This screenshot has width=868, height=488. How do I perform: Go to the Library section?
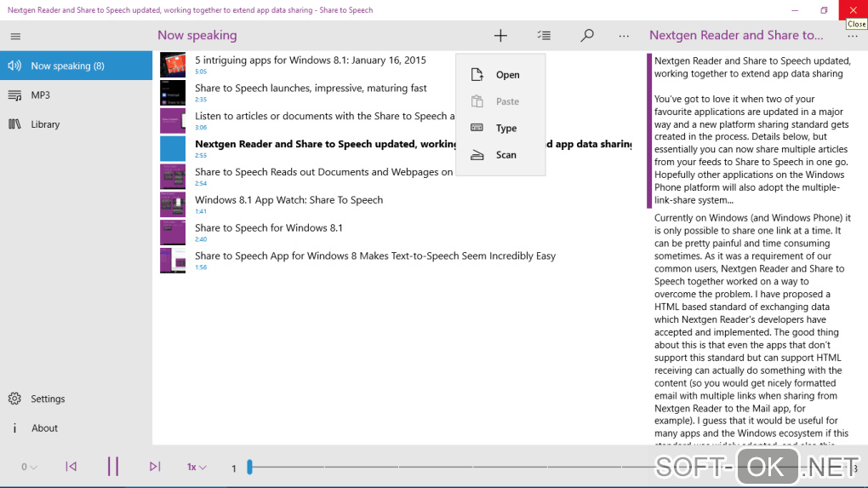[77, 124]
